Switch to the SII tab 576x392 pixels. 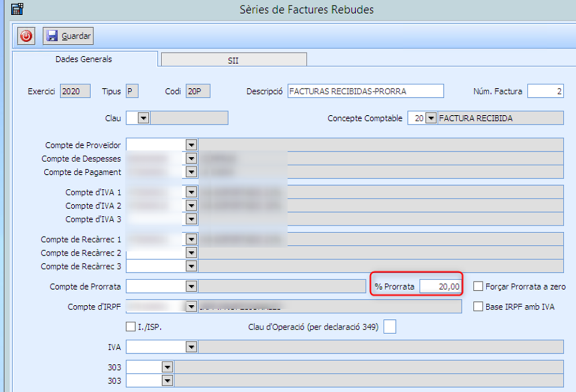(233, 60)
